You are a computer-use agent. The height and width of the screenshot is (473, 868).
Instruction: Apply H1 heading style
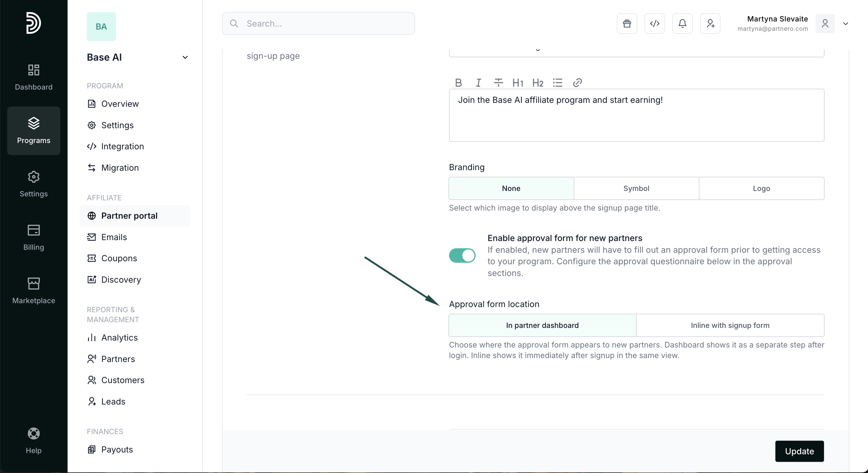point(518,83)
